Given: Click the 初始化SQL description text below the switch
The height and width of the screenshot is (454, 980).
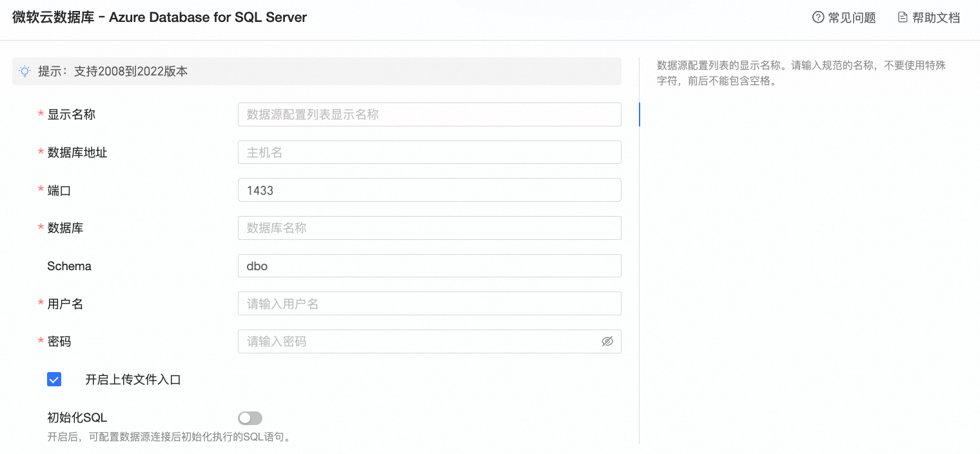Looking at the screenshot, I should [170, 437].
